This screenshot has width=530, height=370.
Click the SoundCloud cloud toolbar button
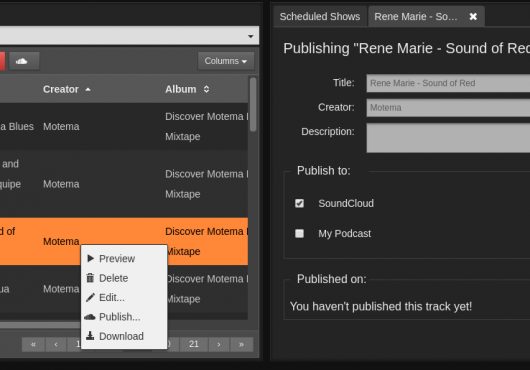pyautogui.click(x=24, y=61)
